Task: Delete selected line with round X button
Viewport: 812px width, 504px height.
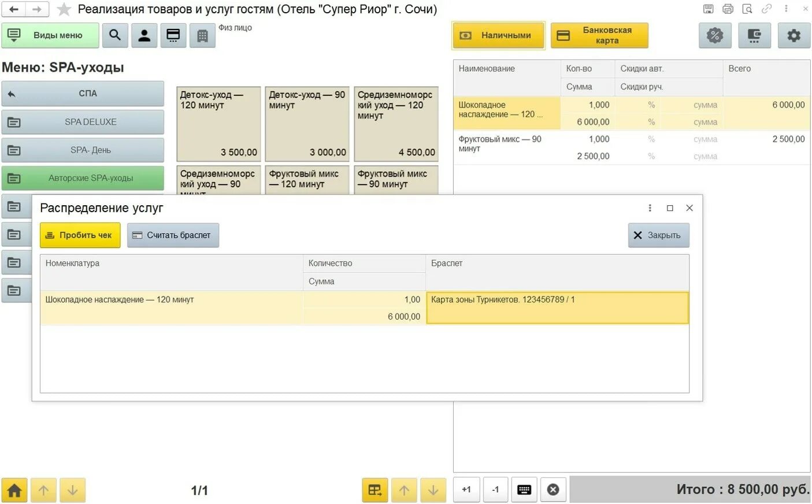Action: point(553,490)
